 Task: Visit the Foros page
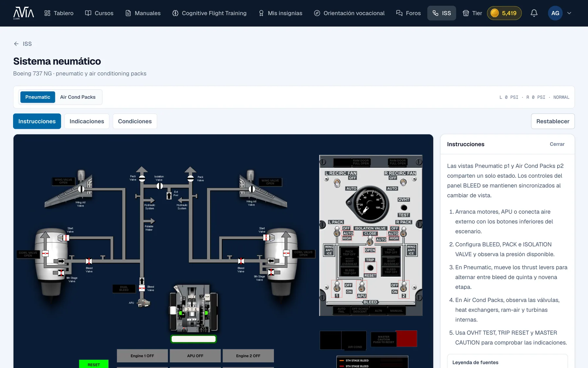408,13
